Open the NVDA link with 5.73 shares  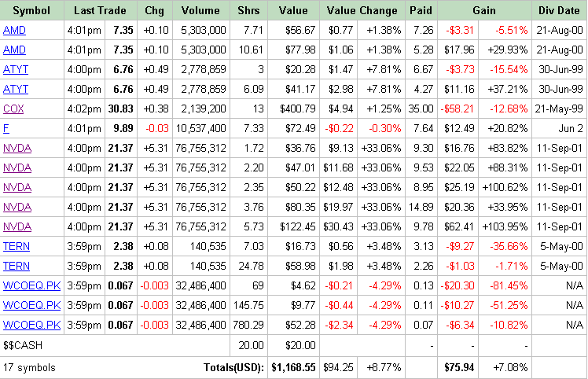click(x=17, y=226)
